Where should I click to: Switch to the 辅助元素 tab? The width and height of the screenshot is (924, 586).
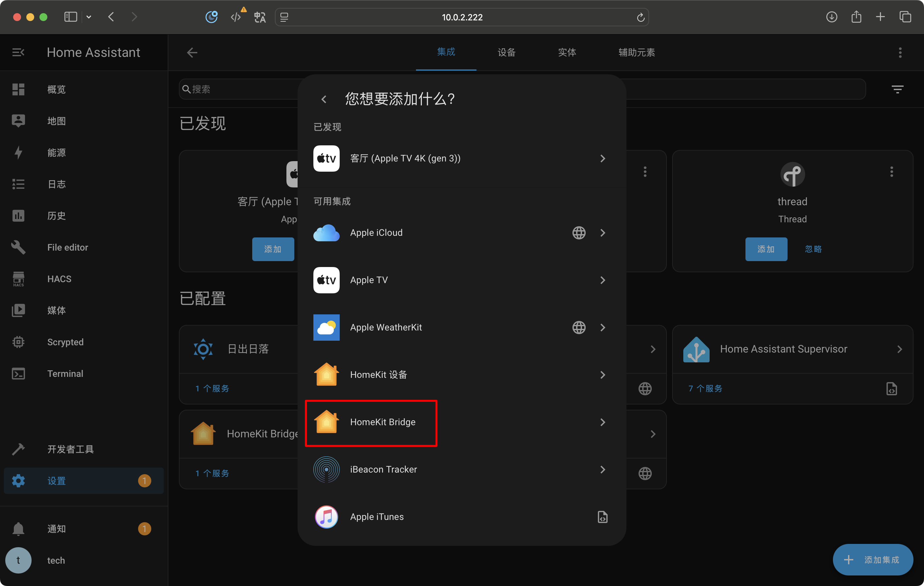636,52
